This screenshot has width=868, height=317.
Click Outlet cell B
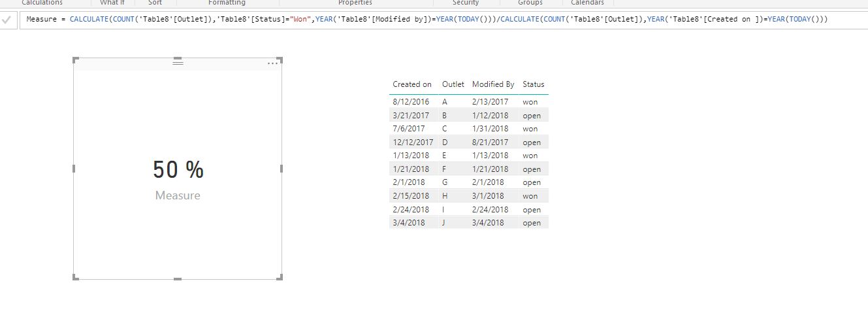(445, 116)
